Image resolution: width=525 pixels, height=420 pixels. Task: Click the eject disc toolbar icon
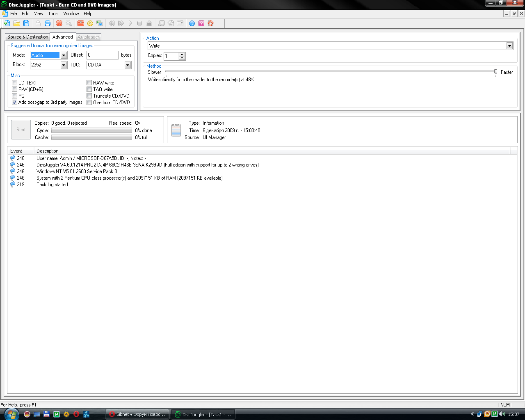[149, 23]
